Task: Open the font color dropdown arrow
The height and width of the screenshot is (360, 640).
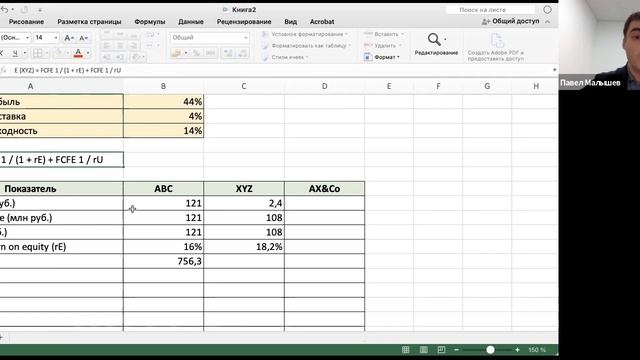Action: click(x=88, y=53)
